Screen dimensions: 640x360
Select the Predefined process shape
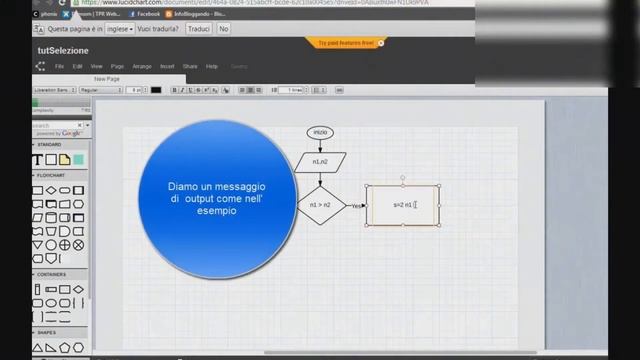pos(78,190)
